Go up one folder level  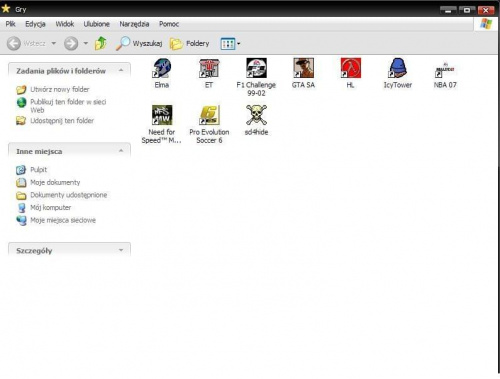(x=101, y=43)
